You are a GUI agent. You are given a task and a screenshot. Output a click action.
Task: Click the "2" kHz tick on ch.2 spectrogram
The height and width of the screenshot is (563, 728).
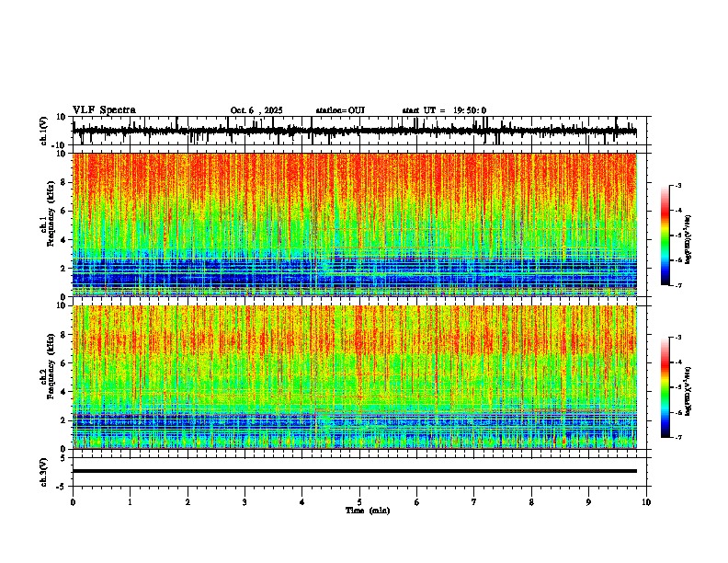click(63, 420)
